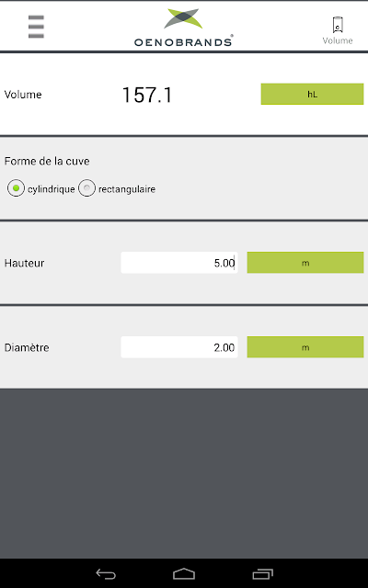Tap the 157.1 volume result
The width and height of the screenshot is (368, 588).
coord(147,95)
